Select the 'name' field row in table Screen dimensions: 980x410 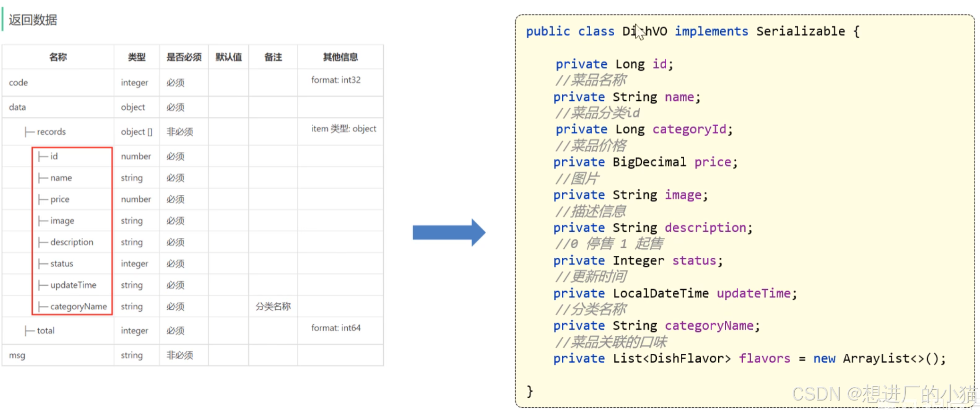(x=55, y=178)
